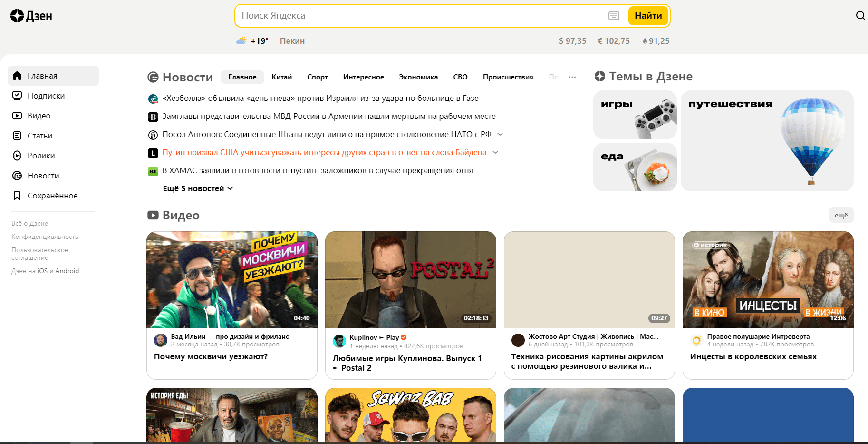Open Всё о Дзене link
Viewport: 868px width, 444px height.
coord(29,223)
